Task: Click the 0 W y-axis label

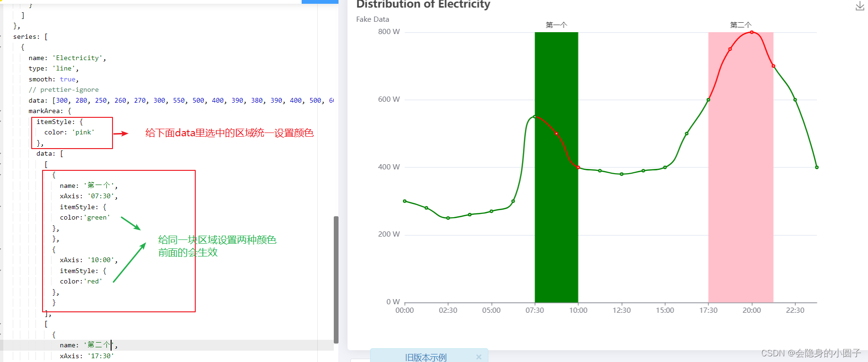Action: click(x=393, y=302)
